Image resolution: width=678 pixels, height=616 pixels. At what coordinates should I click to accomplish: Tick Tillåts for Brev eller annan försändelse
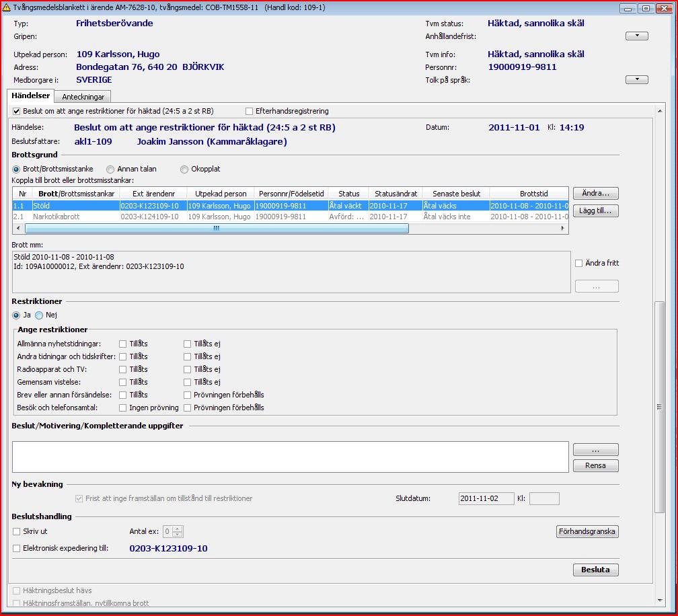tap(123, 395)
